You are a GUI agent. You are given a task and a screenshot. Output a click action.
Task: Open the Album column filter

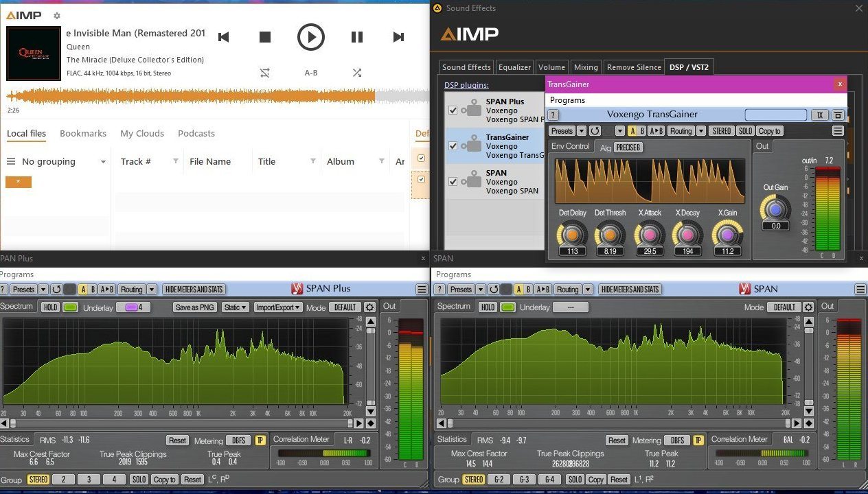[381, 162]
